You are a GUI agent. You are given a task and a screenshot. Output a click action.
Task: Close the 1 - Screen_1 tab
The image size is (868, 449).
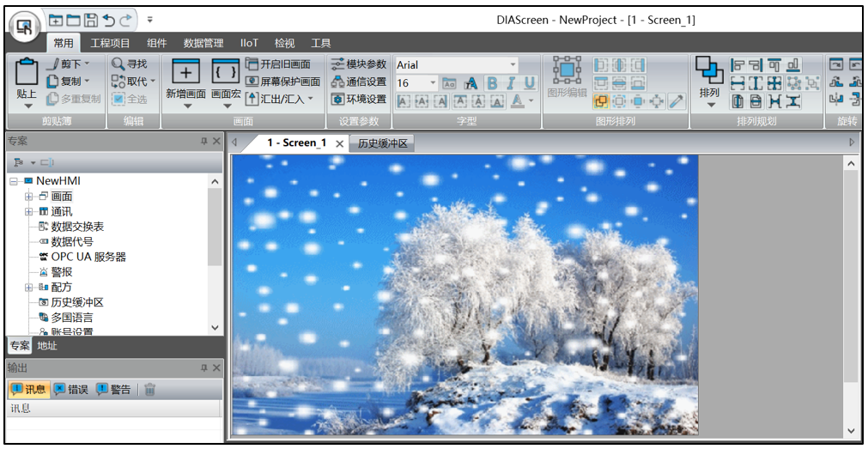339,144
